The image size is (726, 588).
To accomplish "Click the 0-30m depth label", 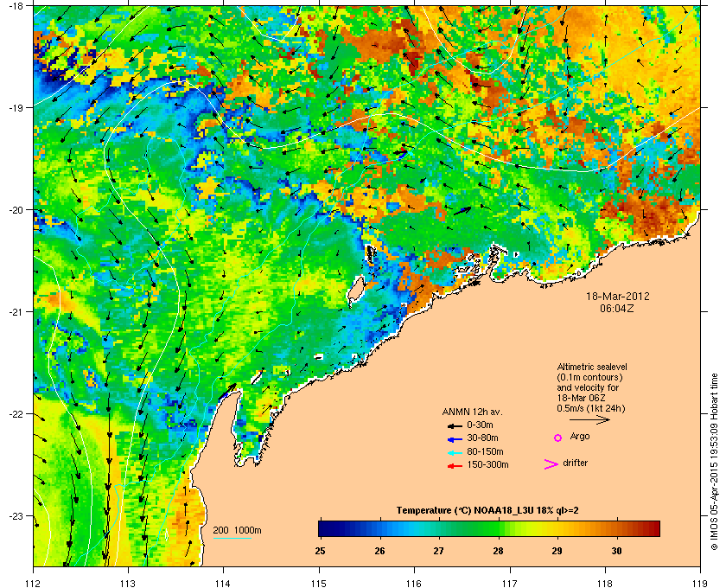I will tap(480, 425).
